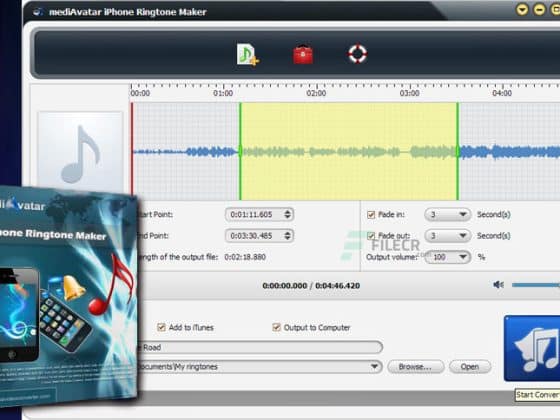Expand the output folder path dropdown
Screen dimensions: 560x420
pos(374,366)
